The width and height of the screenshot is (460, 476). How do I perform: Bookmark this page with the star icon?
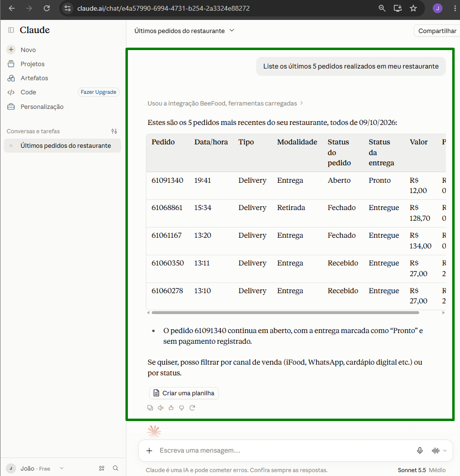click(x=413, y=8)
